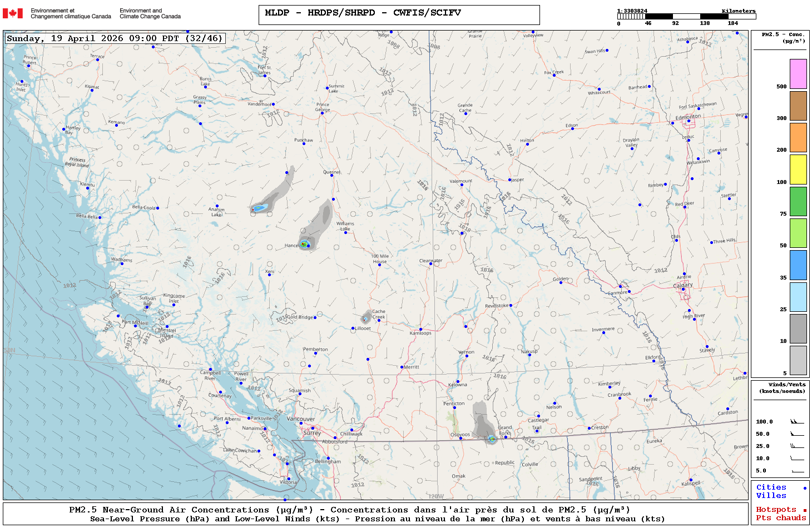Screen dimensions: 812x528
Task: Click the 5.0 knots wind barb symbol
Action: pyautogui.click(x=797, y=471)
